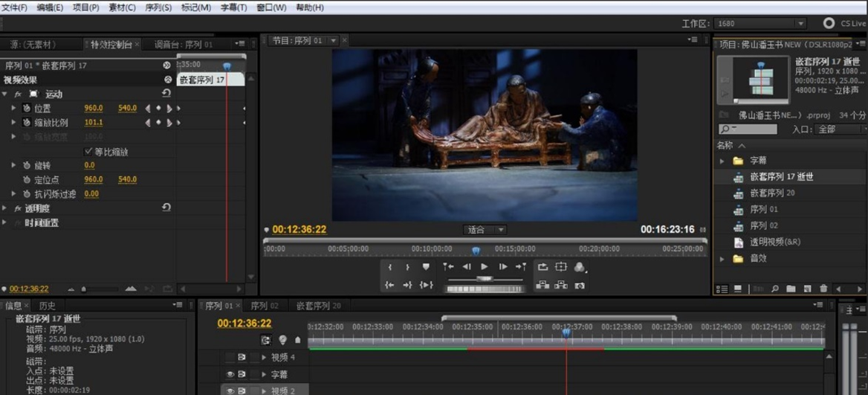Screen dimensions: 868x395
Task: Expand the 时间重置 effect
Action: [5, 222]
